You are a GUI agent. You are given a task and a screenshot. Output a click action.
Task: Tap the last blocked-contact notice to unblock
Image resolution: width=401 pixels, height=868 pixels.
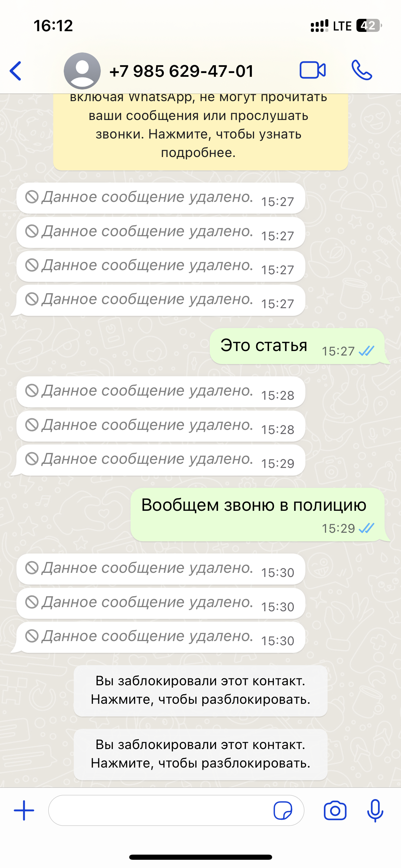[200, 754]
